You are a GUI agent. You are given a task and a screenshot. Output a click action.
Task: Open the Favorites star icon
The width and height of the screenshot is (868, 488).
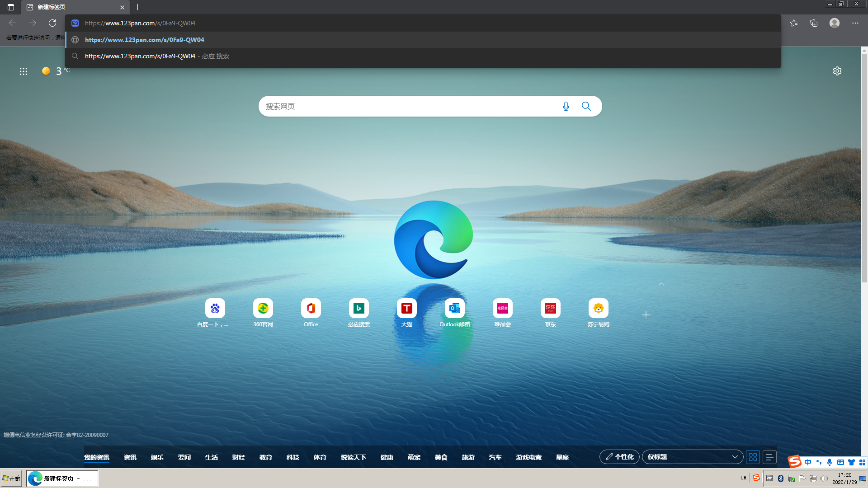[x=794, y=23]
